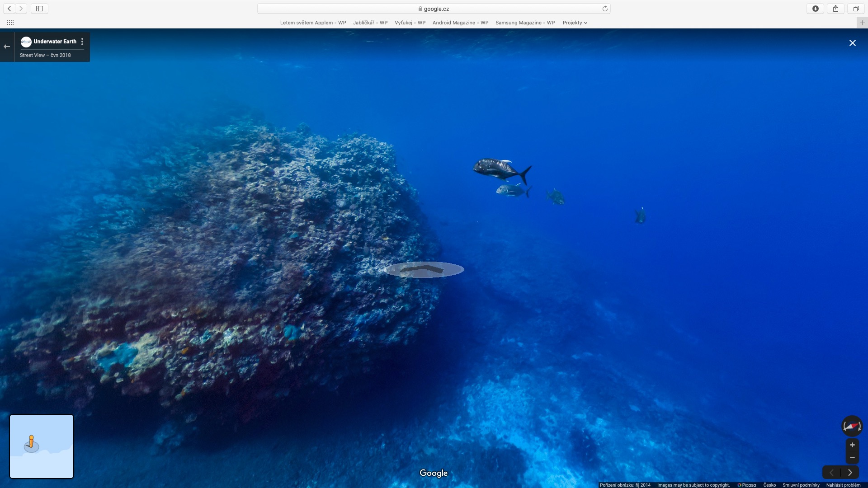The height and width of the screenshot is (488, 868).
Task: Click the Street View back arrow
Action: tap(7, 47)
